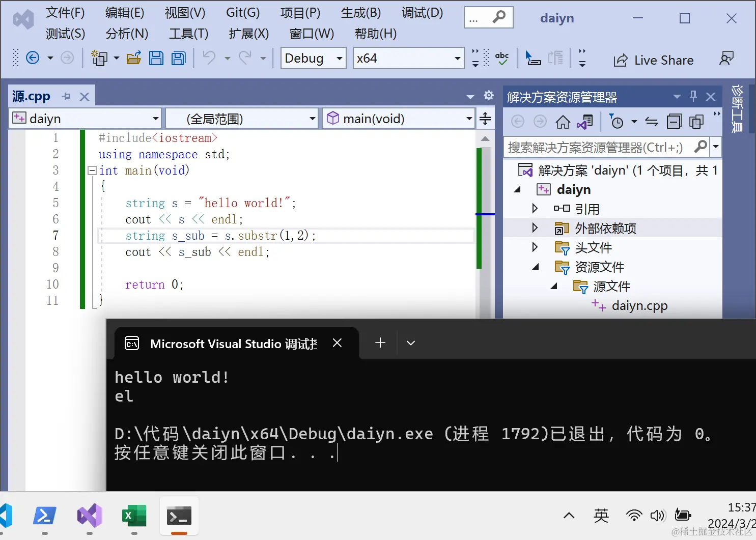Close the Microsoft Visual Studio 调试 console tab

pyautogui.click(x=337, y=343)
